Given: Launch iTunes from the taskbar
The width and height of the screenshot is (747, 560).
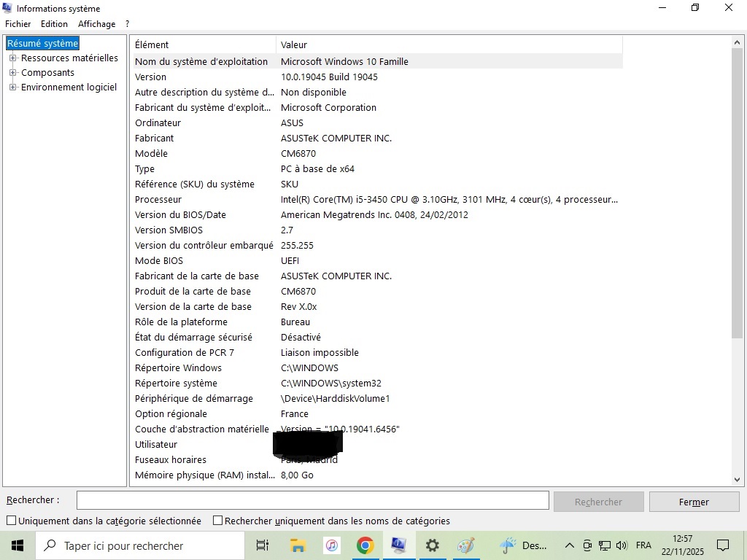Looking at the screenshot, I should point(332,545).
